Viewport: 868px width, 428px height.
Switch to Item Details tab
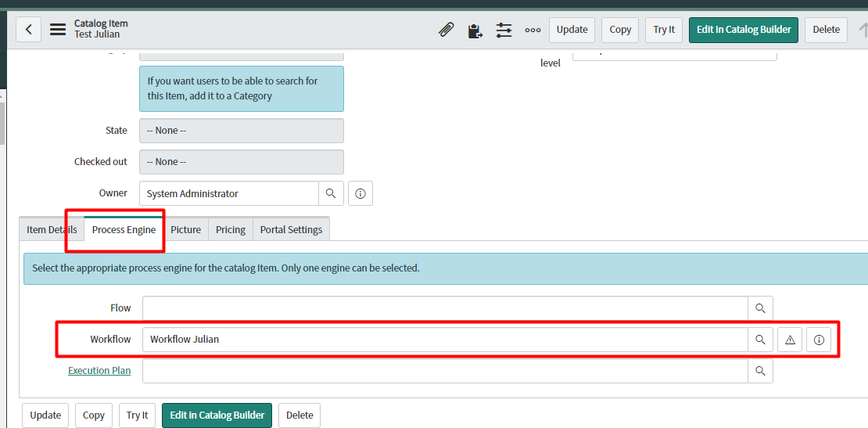[52, 229]
